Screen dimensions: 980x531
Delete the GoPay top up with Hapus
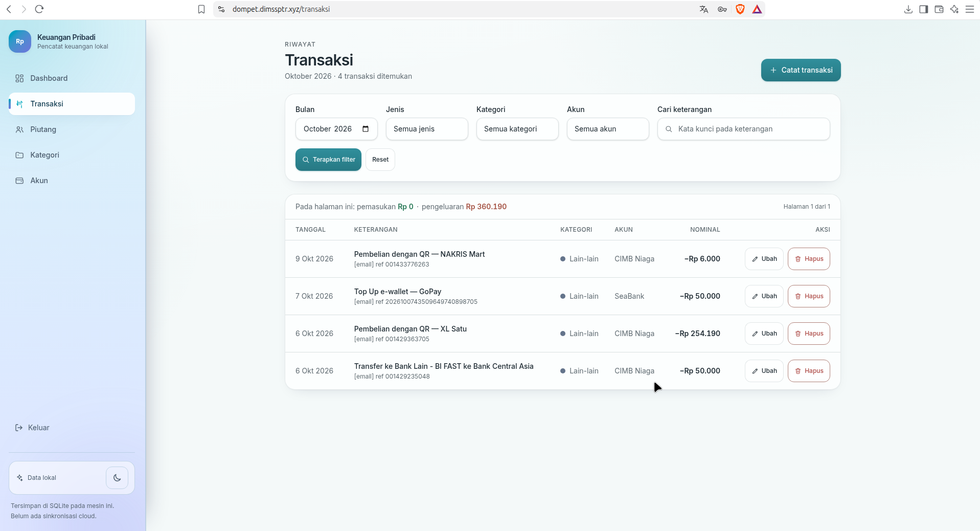pos(809,296)
